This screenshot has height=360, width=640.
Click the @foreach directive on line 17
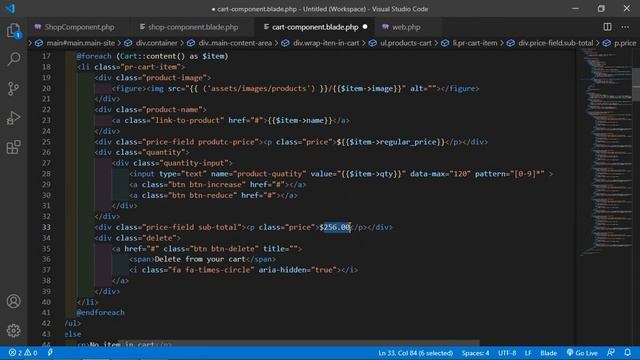94,56
